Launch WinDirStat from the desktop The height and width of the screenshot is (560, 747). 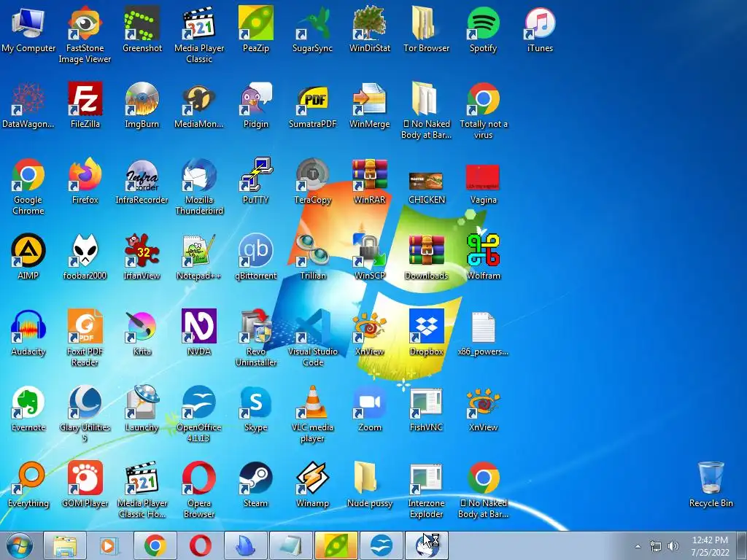(370, 29)
